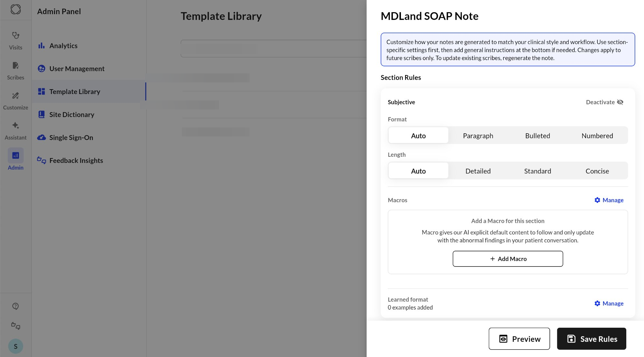This screenshot has height=357, width=644.
Task: Deactivate the Subjective section
Action: [604, 102]
